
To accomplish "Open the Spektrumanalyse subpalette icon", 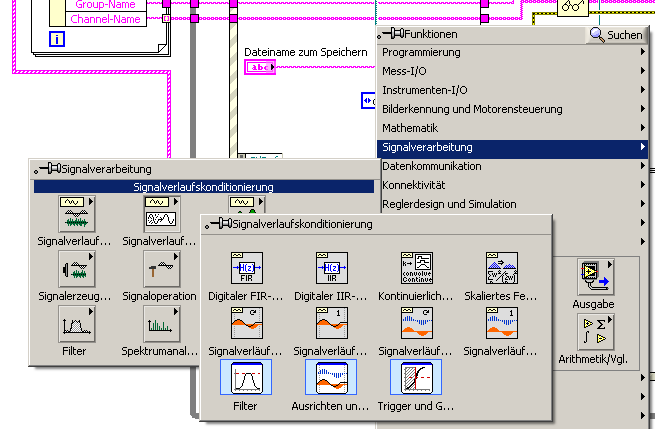I will [162, 324].
